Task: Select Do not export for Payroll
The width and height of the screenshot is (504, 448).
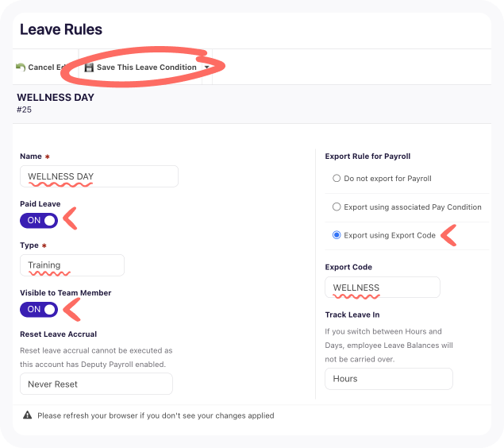Action: coord(337,178)
